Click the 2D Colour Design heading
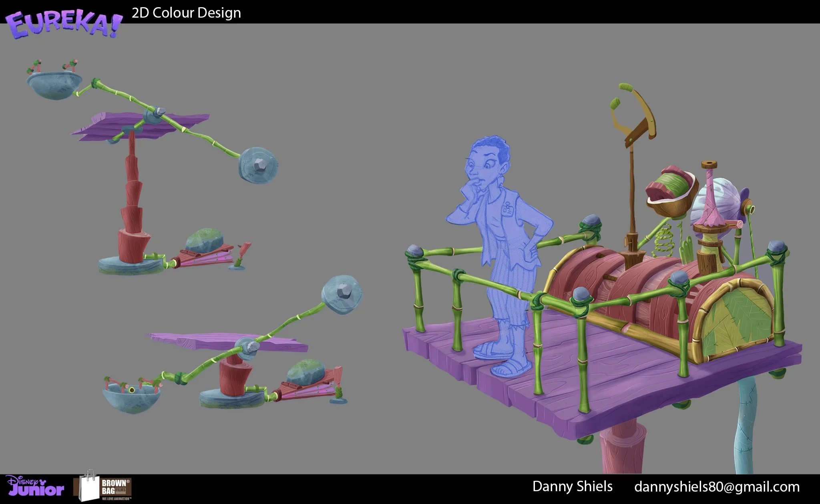The width and height of the screenshot is (820, 504). click(186, 13)
